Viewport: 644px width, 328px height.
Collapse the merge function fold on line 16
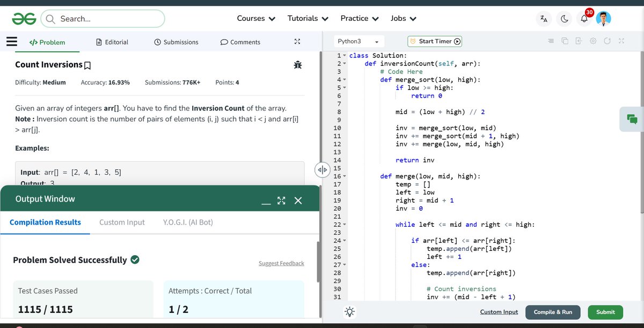pyautogui.click(x=345, y=176)
